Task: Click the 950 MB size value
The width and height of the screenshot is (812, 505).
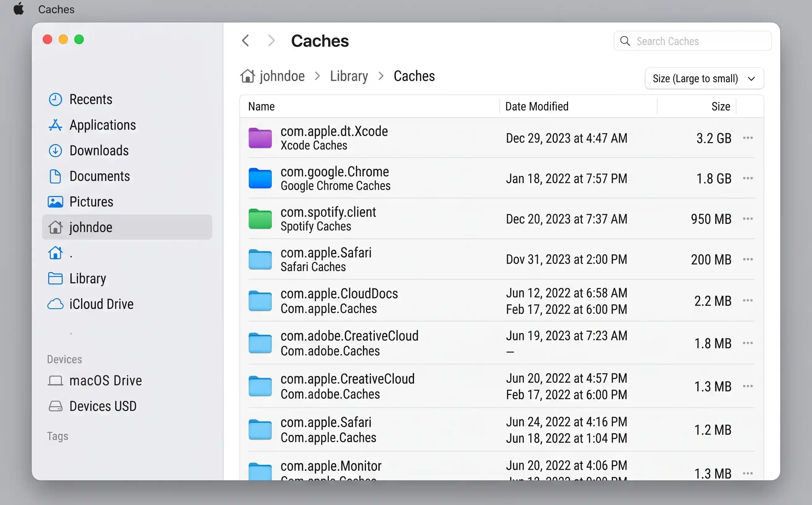Action: [711, 219]
